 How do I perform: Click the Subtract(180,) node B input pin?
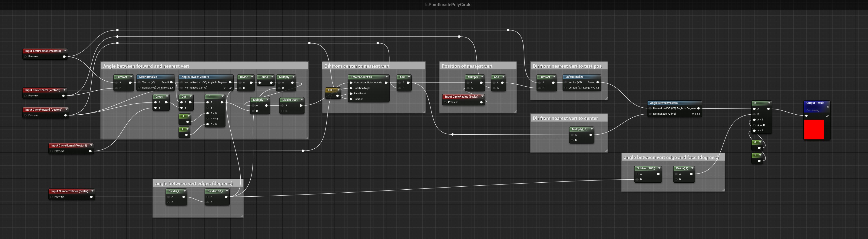point(637,180)
